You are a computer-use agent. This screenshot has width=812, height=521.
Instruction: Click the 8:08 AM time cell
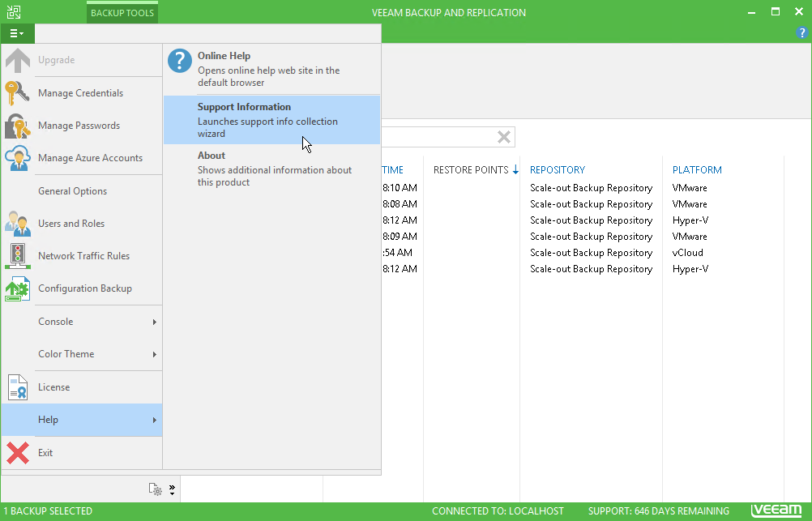click(400, 204)
